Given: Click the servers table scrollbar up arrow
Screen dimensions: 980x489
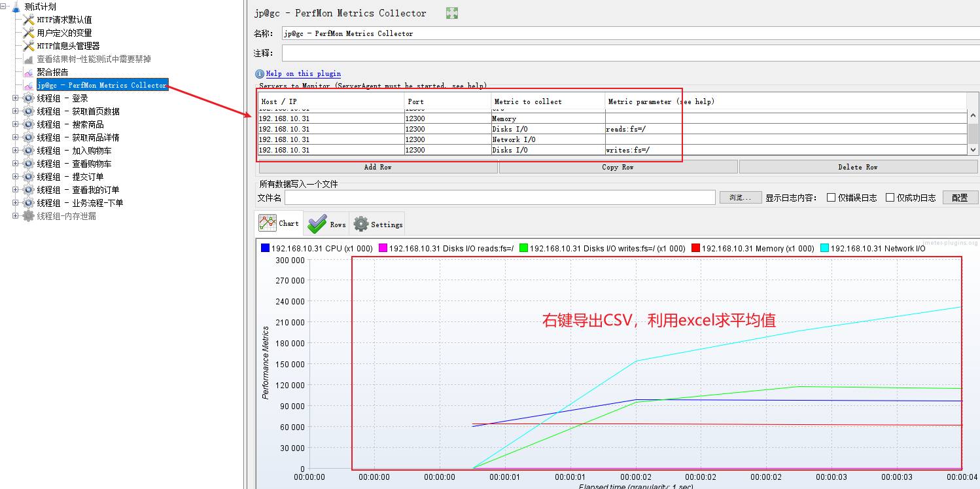Looking at the screenshot, I should point(973,115).
